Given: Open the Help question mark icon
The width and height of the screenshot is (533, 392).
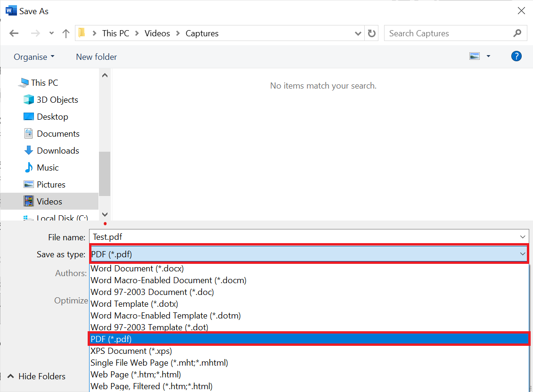Looking at the screenshot, I should tap(517, 57).
